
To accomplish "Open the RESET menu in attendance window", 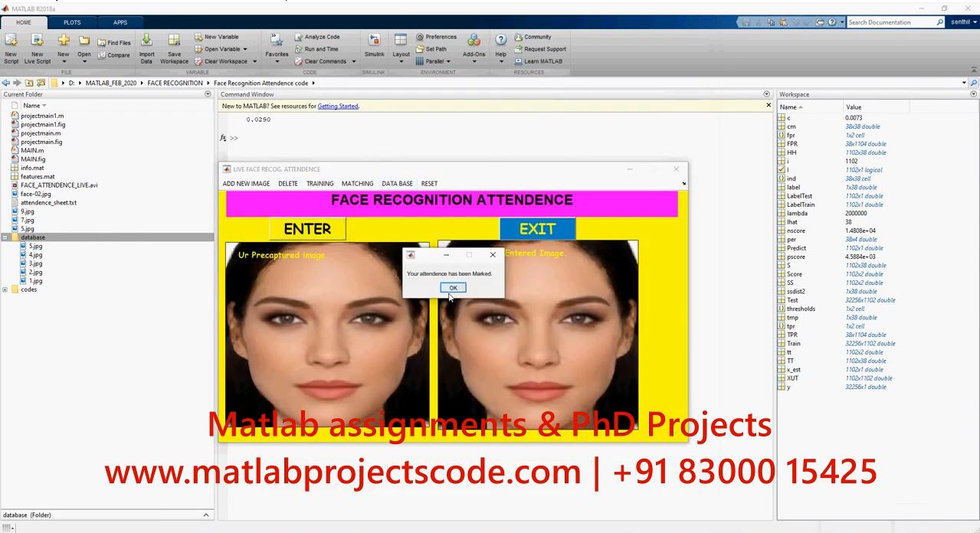I will coord(429,184).
